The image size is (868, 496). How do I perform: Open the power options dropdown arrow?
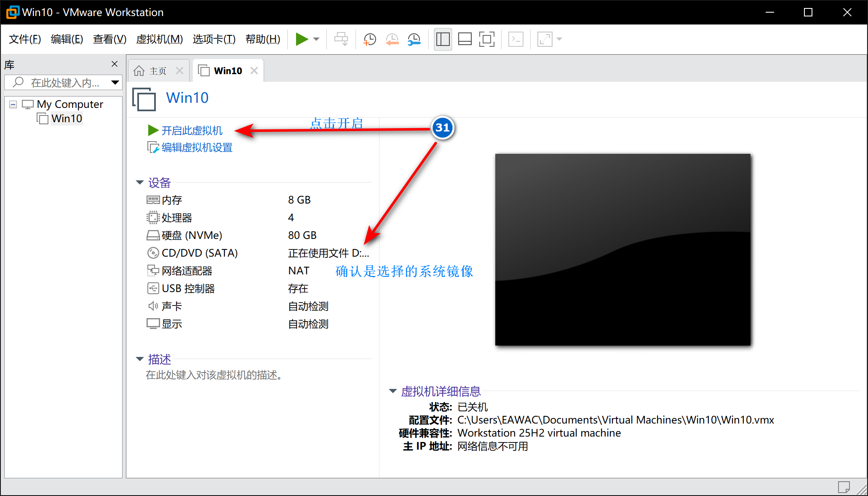pyautogui.click(x=316, y=39)
